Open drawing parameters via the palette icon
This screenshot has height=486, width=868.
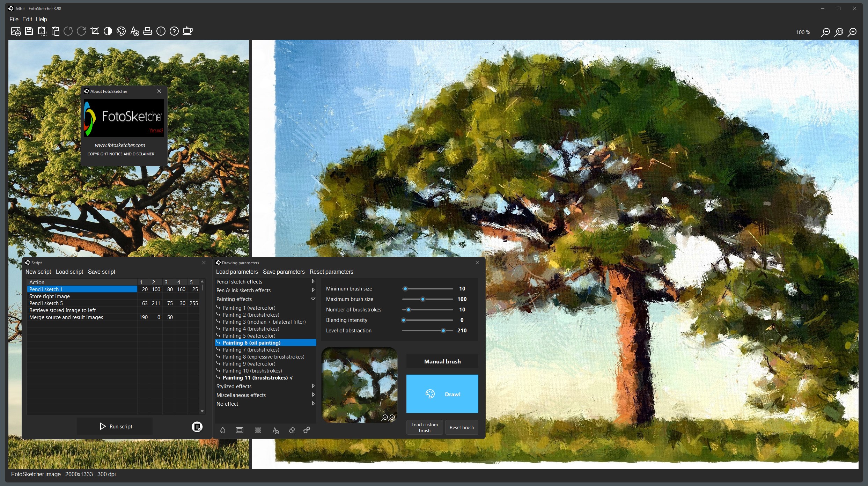click(121, 31)
